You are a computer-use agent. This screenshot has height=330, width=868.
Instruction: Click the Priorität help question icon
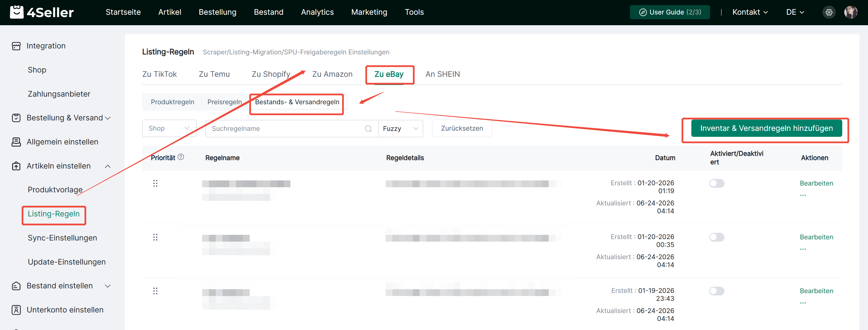181,157
